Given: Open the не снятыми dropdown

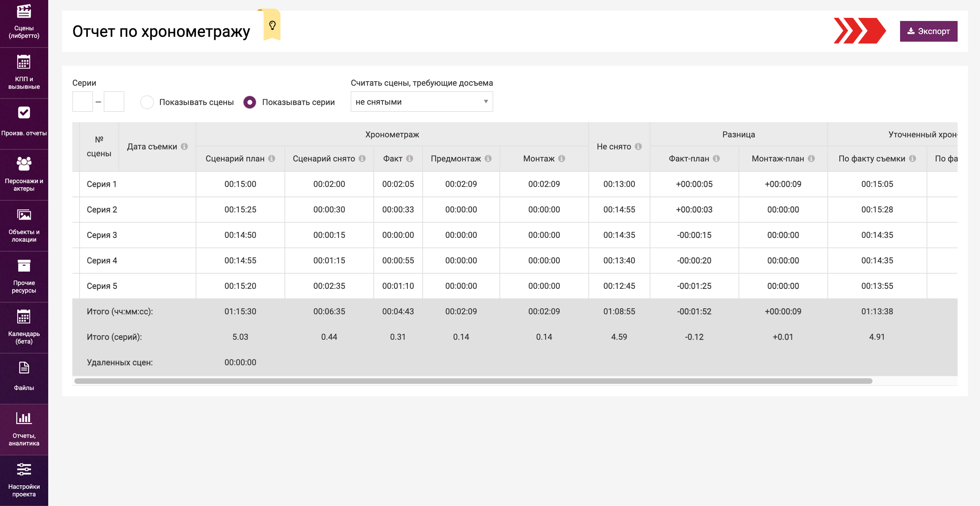Looking at the screenshot, I should pyautogui.click(x=422, y=102).
